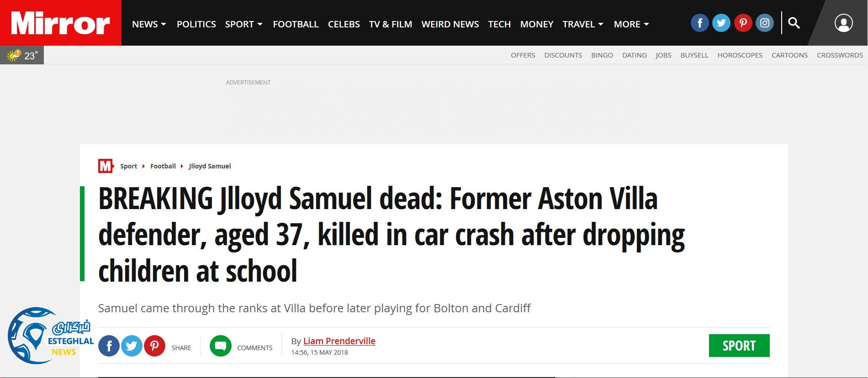The width and height of the screenshot is (868, 378).
Task: Open the header Pinterest icon
Action: click(743, 23)
